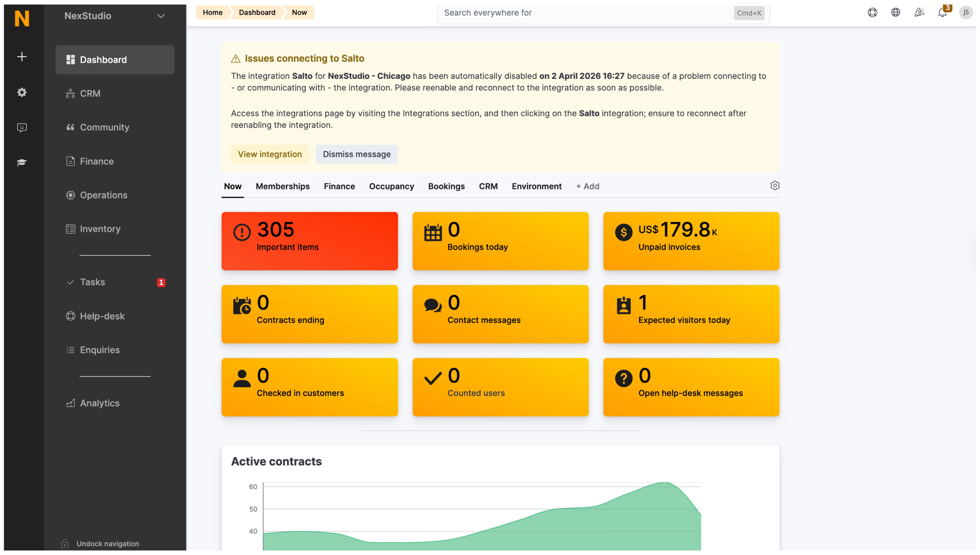This screenshot has width=980, height=555.
Task: Click the Active contracts chart heading
Action: 276,461
